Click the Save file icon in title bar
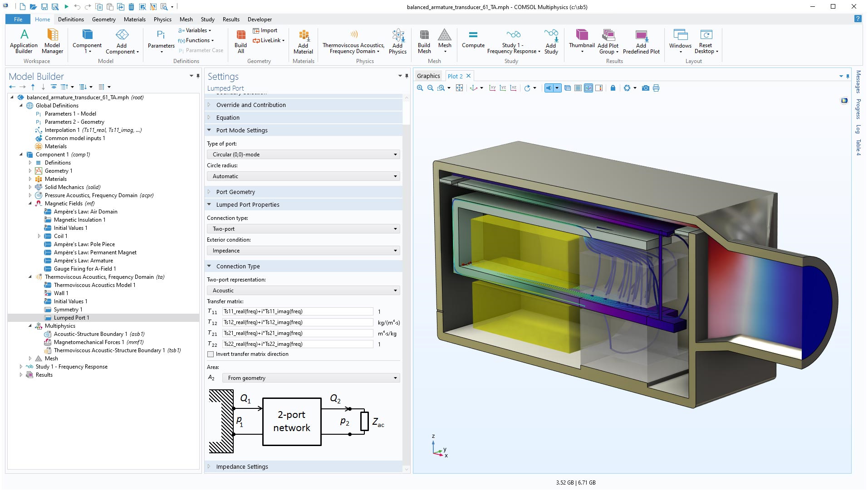This screenshot has width=868, height=490. point(44,7)
